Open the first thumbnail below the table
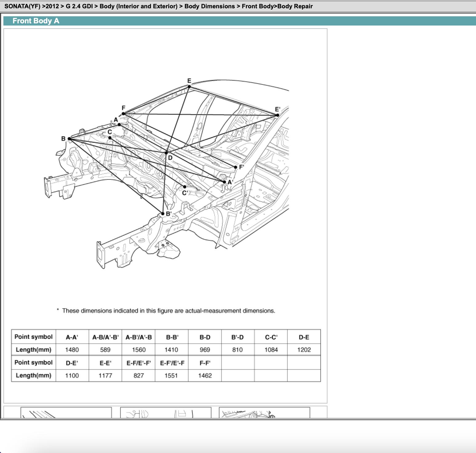The height and width of the screenshot is (453, 476). [66, 413]
